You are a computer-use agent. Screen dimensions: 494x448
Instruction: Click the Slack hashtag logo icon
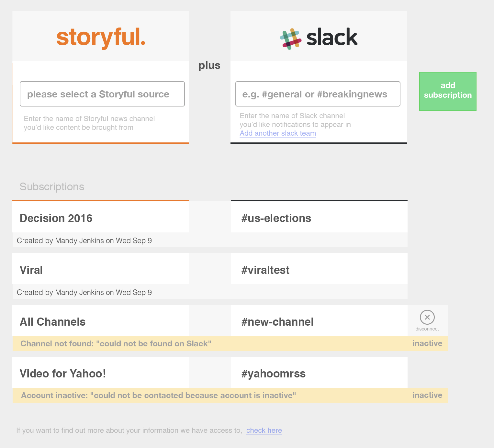[x=291, y=39]
